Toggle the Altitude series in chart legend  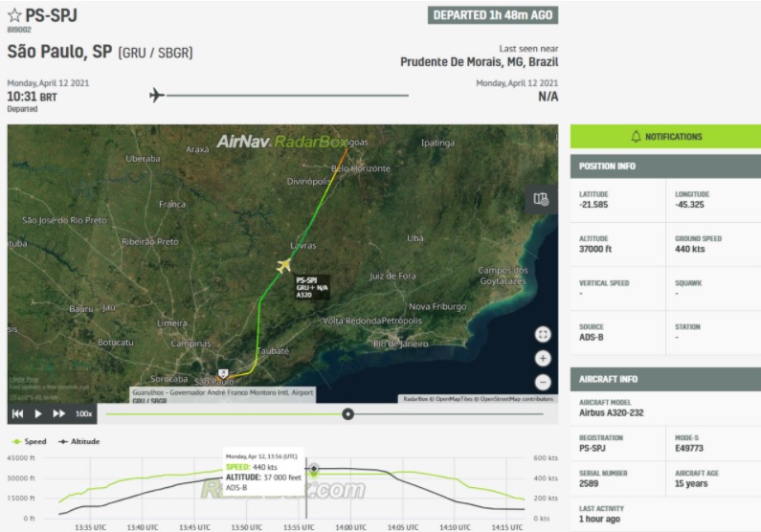point(78,442)
